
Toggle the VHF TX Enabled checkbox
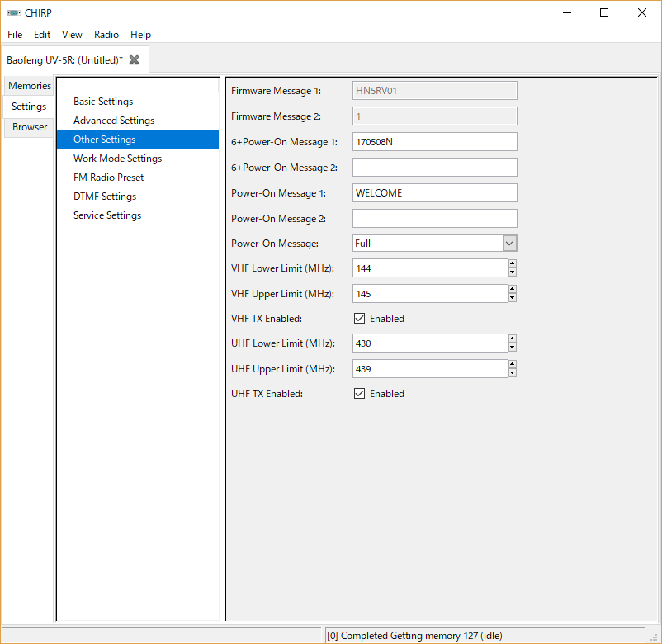point(359,319)
